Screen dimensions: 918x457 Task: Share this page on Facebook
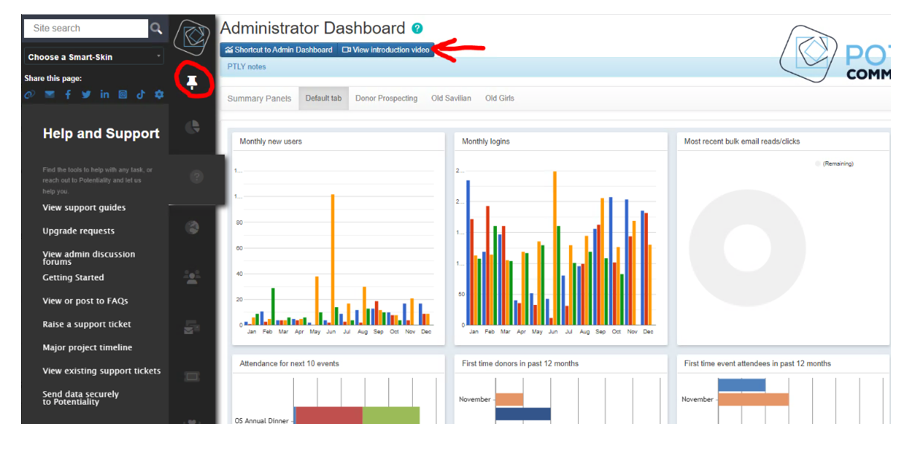point(68,95)
